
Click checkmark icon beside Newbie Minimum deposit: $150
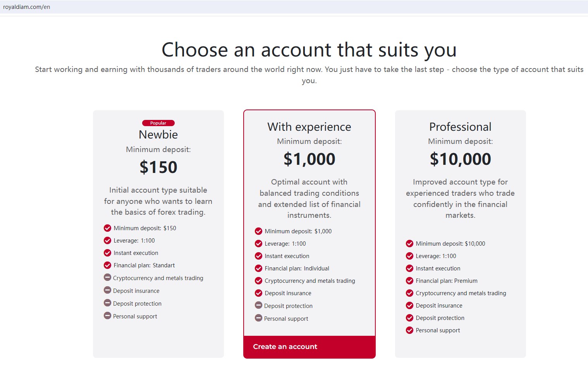pyautogui.click(x=108, y=228)
